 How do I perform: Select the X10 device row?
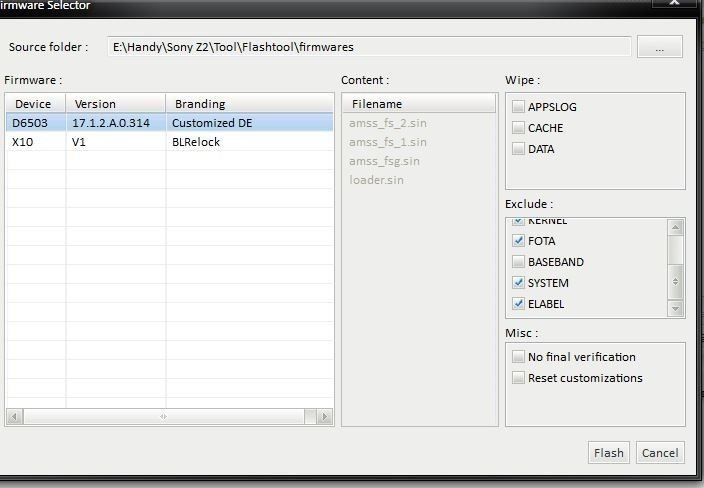pos(170,142)
